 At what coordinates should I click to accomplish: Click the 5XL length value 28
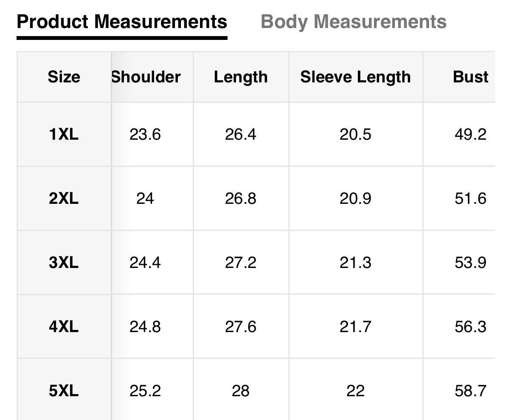pyautogui.click(x=241, y=391)
